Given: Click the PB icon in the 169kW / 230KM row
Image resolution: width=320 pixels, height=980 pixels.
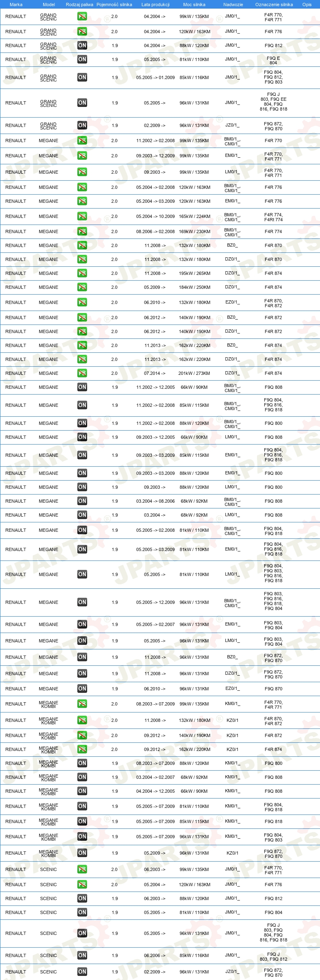Looking at the screenshot, I should pos(82,231).
